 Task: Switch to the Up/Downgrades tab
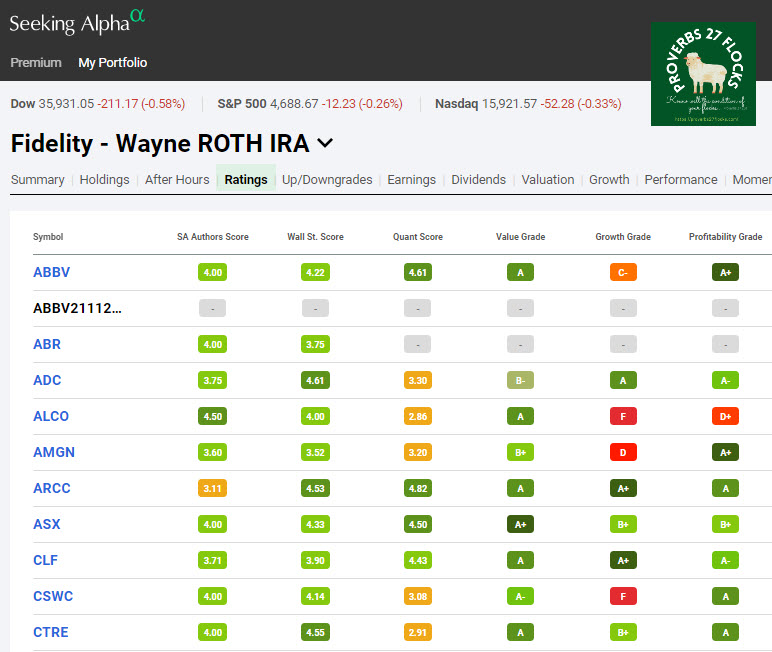327,180
